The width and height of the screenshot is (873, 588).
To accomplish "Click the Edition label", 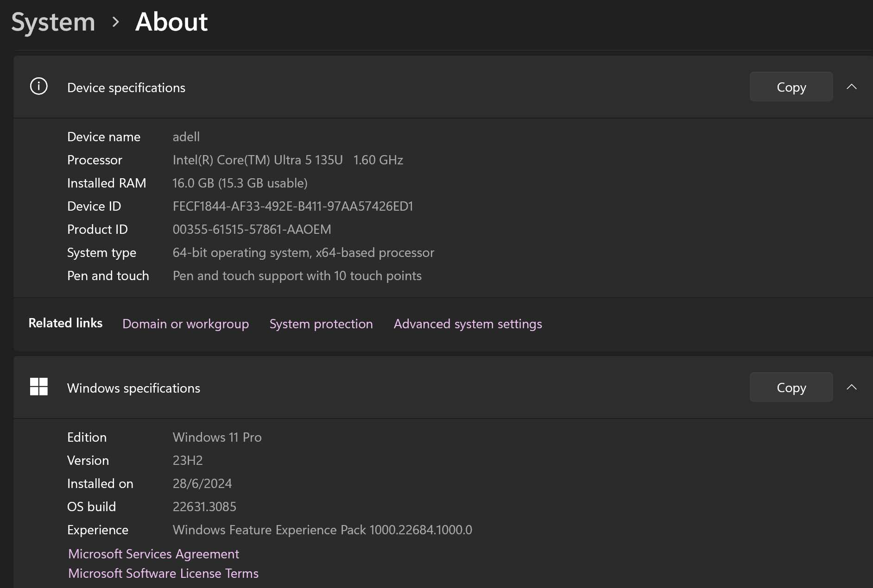I will coord(87,437).
